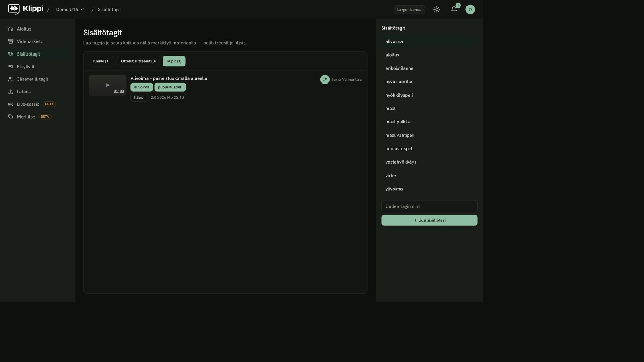644x362 pixels.
Task: Click the + Uusi sisältötagi button
Action: [429, 220]
